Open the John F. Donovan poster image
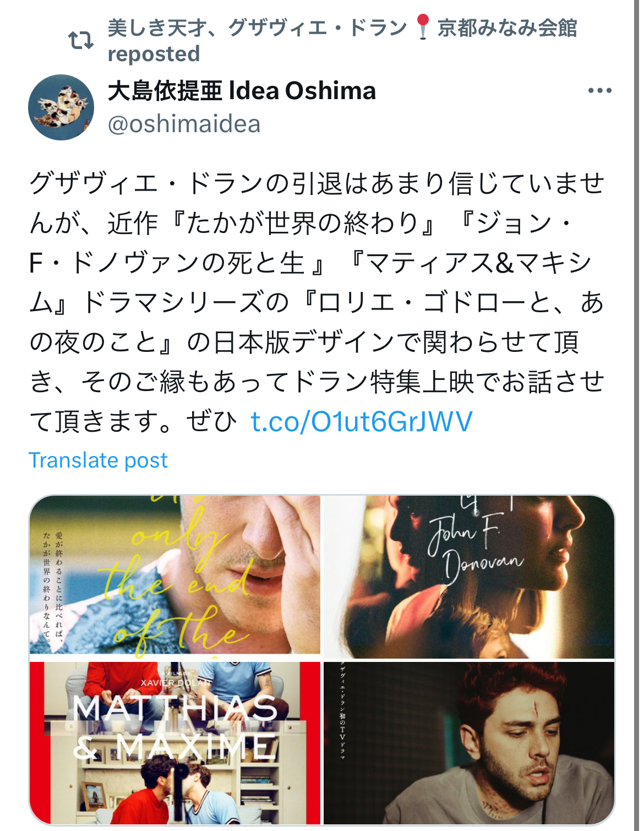 pyautogui.click(x=469, y=576)
